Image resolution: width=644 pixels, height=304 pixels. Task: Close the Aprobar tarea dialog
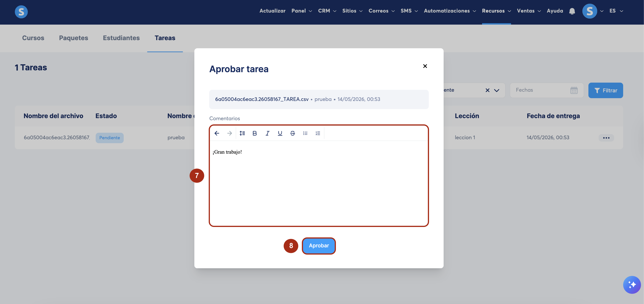425,66
